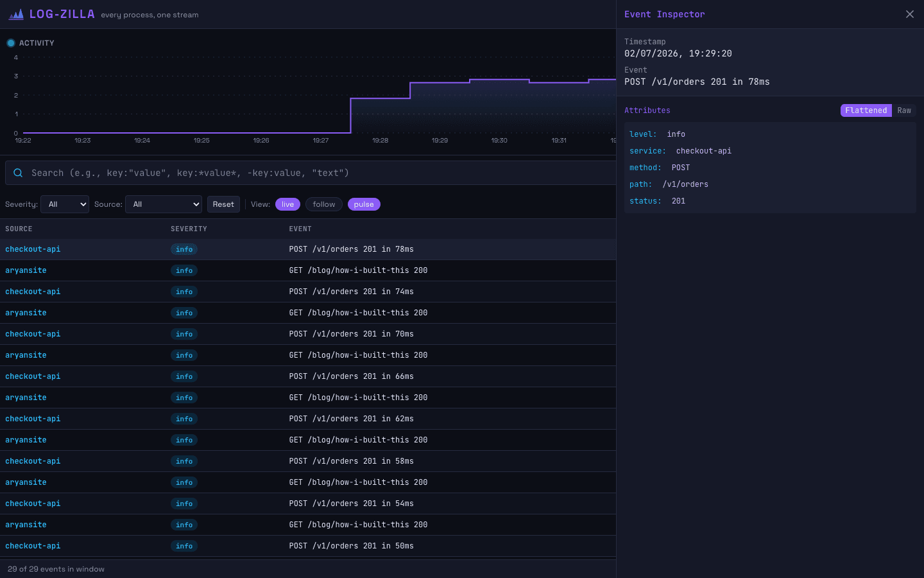The height and width of the screenshot is (578, 924).
Task: Select the Flattened attributes tab
Action: [x=866, y=110]
